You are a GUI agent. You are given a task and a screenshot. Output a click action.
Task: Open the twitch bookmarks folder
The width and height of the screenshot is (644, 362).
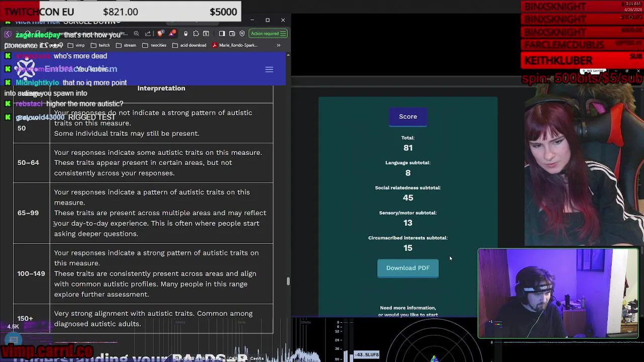pyautogui.click(x=100, y=45)
